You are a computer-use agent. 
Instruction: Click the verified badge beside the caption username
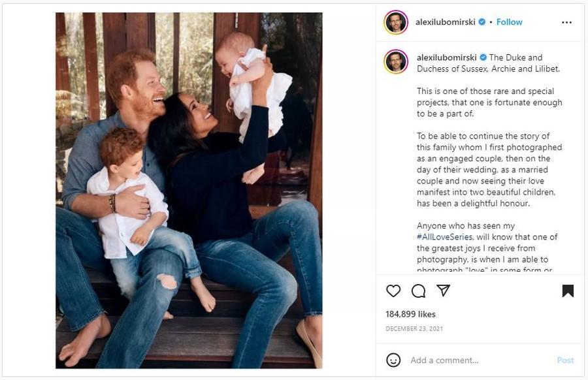pyautogui.click(x=483, y=57)
